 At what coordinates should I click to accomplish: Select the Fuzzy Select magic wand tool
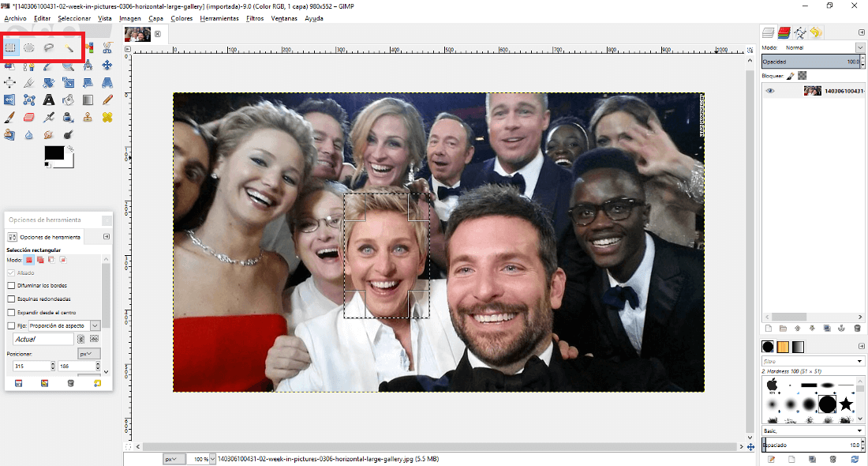[x=68, y=47]
